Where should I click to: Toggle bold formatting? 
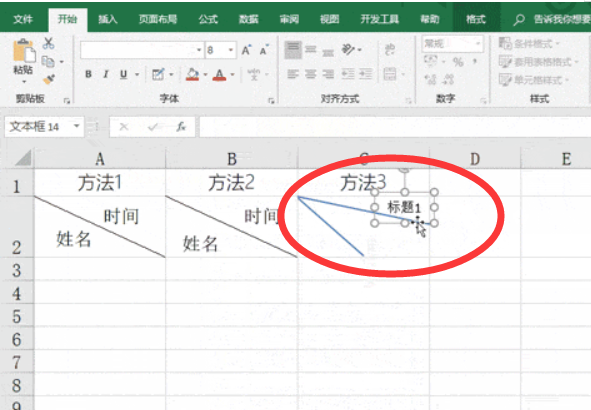[x=88, y=74]
